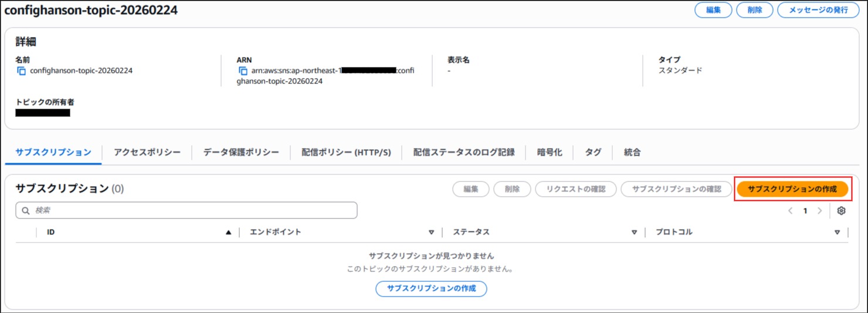Open 配信ステータスのログ記録 tab
This screenshot has height=313, width=868.
click(464, 153)
